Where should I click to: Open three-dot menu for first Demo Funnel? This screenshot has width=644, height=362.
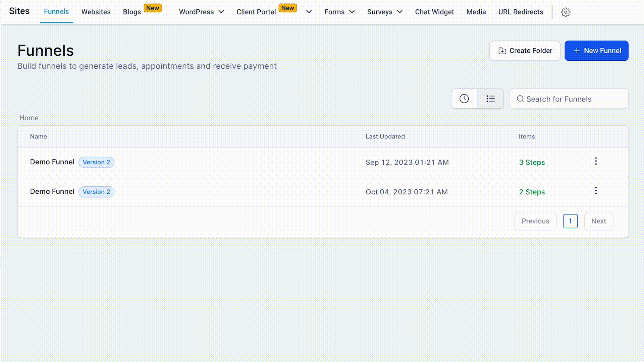(x=596, y=162)
